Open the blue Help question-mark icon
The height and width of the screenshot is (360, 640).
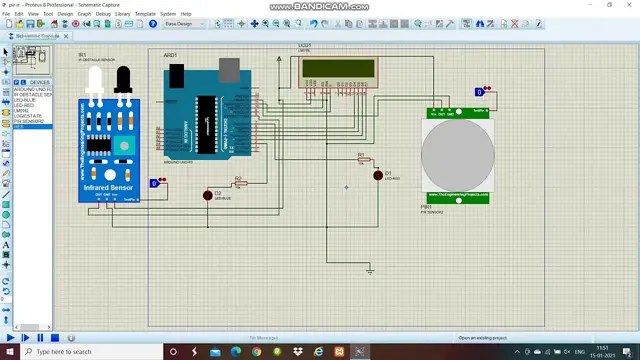(153, 24)
